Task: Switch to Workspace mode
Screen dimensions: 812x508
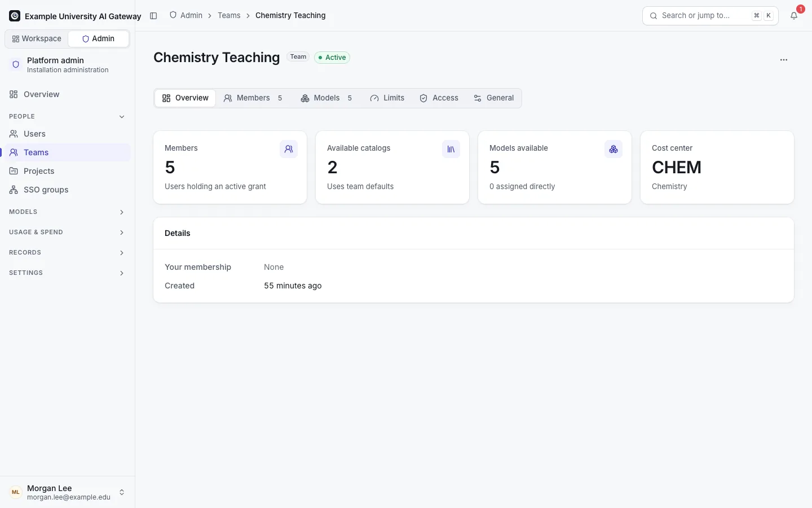Action: click(37, 39)
